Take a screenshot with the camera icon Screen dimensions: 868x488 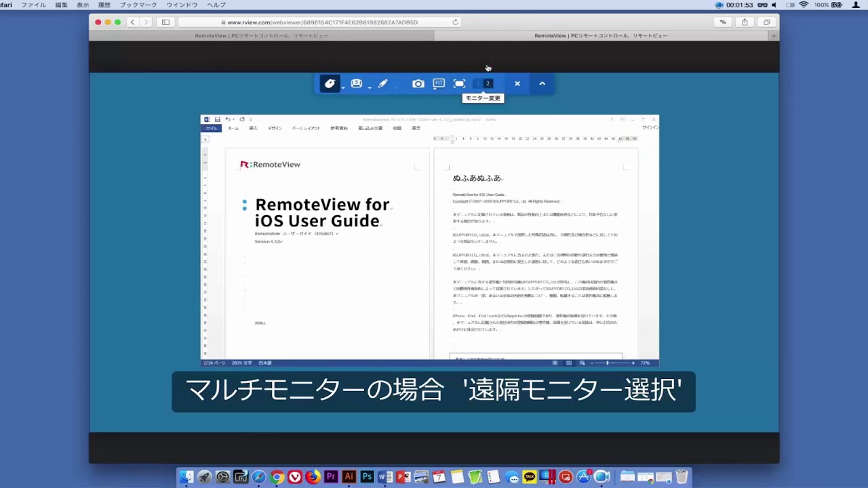tap(418, 83)
